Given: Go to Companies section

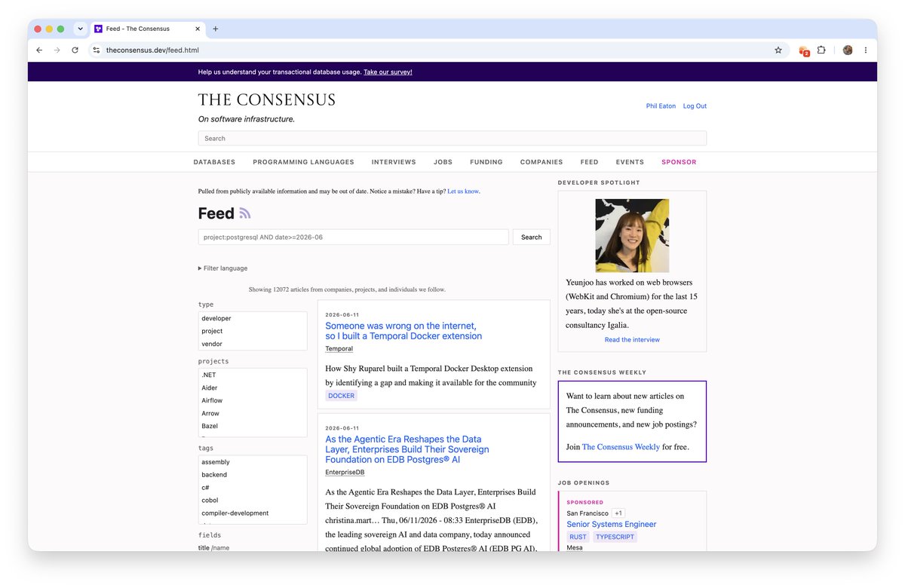Looking at the screenshot, I should click(541, 162).
